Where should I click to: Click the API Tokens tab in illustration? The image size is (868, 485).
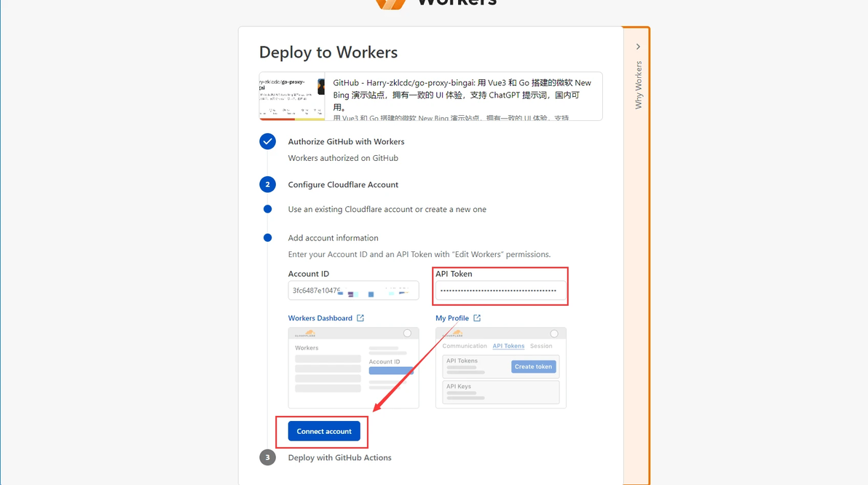(508, 346)
